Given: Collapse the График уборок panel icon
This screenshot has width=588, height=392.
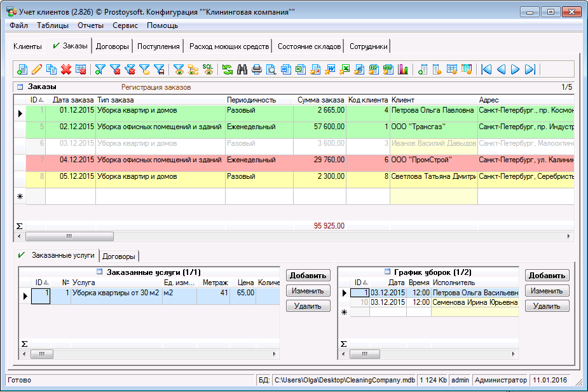Looking at the screenshot, I should pyautogui.click(x=388, y=272).
